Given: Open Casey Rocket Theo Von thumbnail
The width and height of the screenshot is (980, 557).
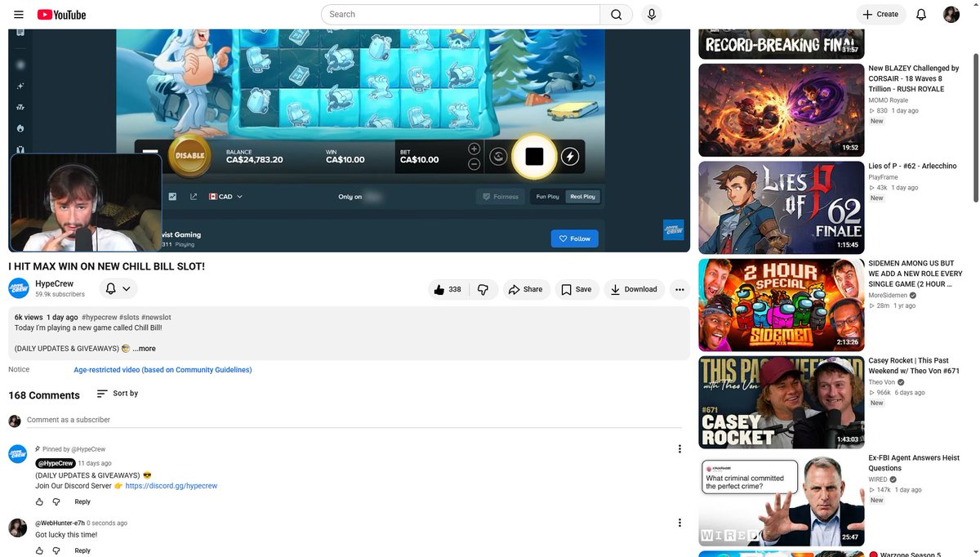Looking at the screenshot, I should coord(782,403).
